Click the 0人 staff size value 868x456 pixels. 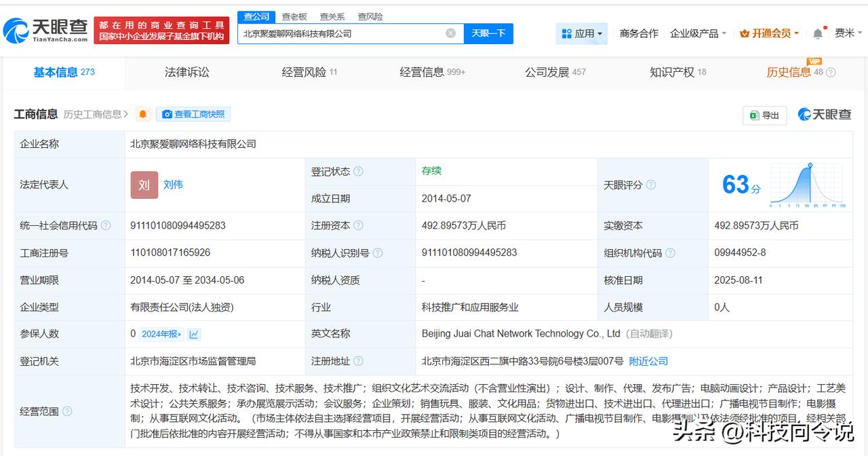tap(722, 307)
